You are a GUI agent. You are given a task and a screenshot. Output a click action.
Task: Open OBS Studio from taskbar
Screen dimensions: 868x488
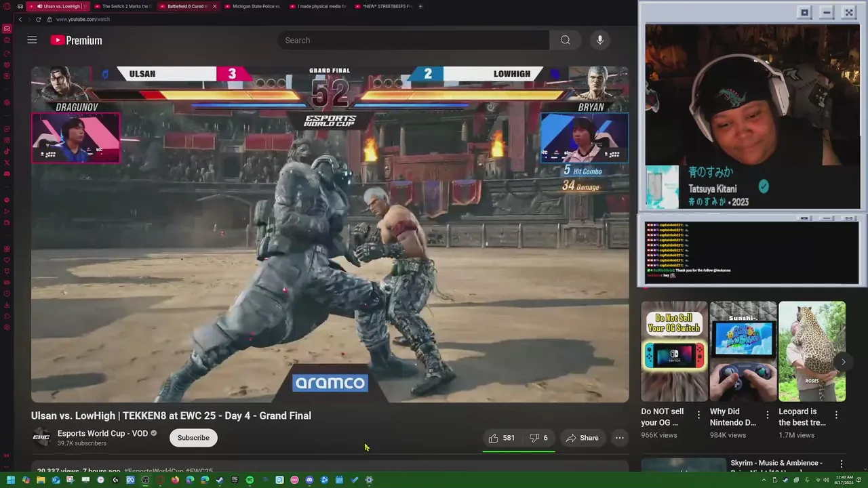[x=145, y=480]
